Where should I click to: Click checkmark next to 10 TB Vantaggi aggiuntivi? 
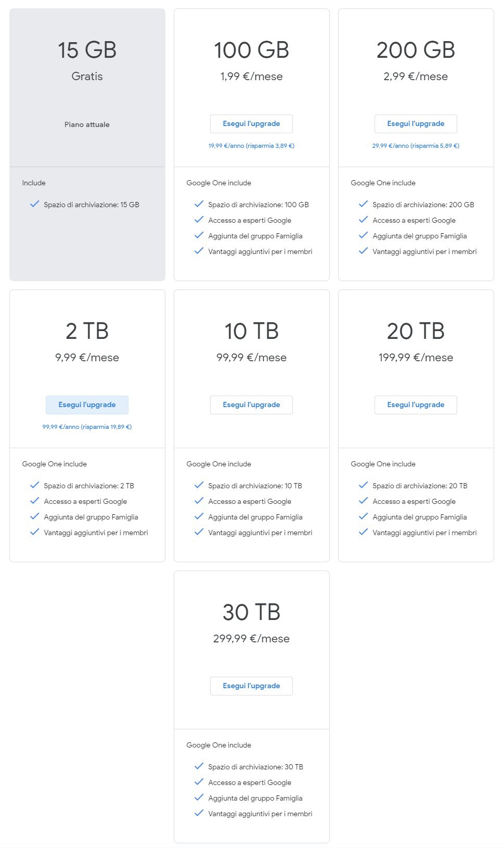(x=199, y=532)
